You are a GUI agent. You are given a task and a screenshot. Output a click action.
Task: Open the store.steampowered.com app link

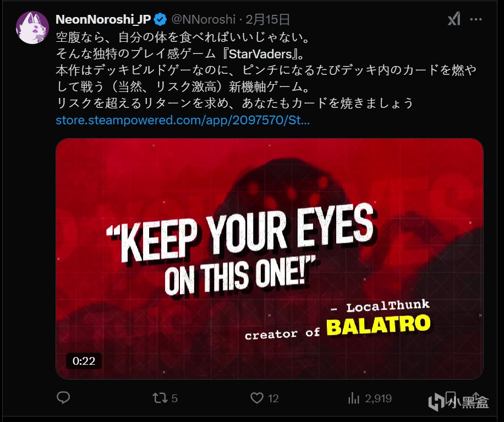[x=183, y=120]
